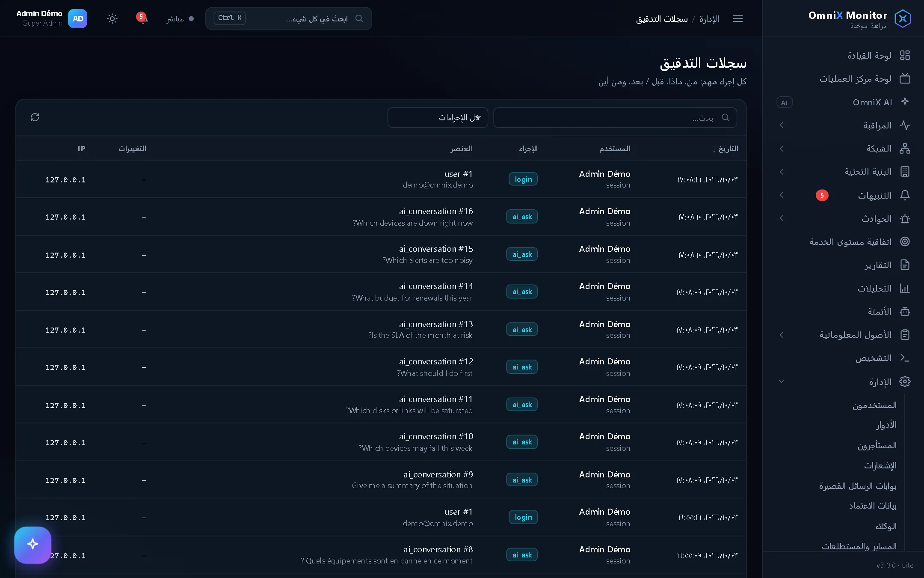
Task: Open الأدوار submenu item
Action: click(x=886, y=425)
